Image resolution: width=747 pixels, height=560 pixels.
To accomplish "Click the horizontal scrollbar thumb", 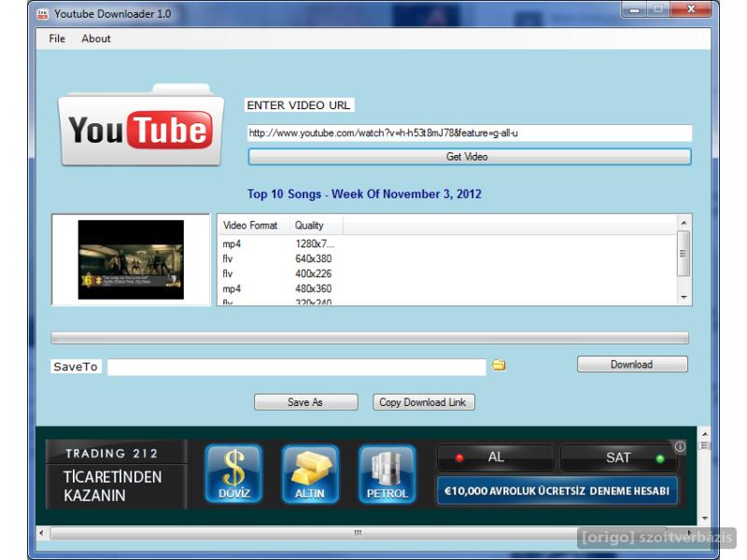I will click(359, 533).
